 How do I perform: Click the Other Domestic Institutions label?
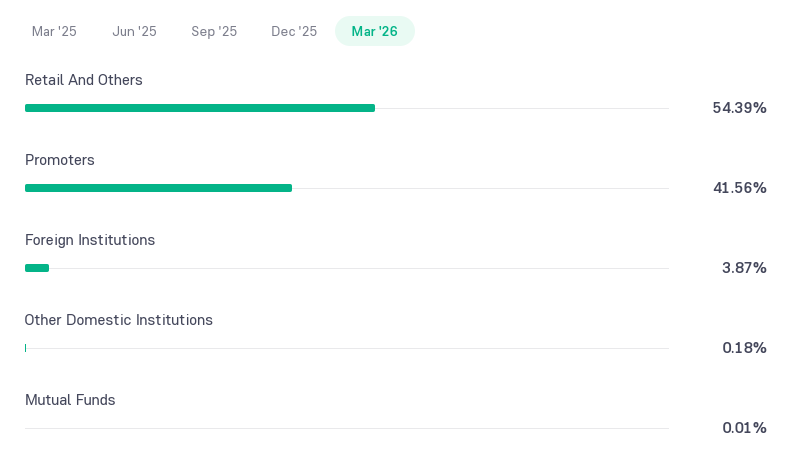[x=119, y=320]
